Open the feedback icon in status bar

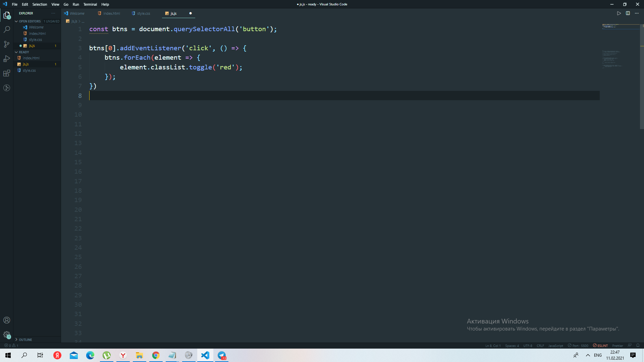[630, 346]
